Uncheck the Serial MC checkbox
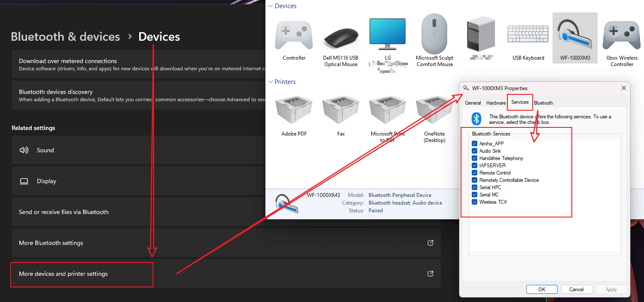Screen dimensions: 644x302 (x=475, y=195)
